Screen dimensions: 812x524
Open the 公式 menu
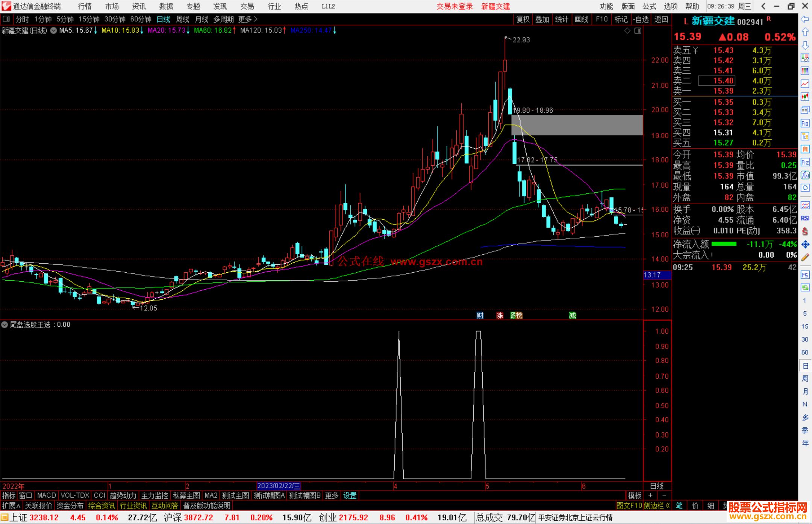click(649, 6)
